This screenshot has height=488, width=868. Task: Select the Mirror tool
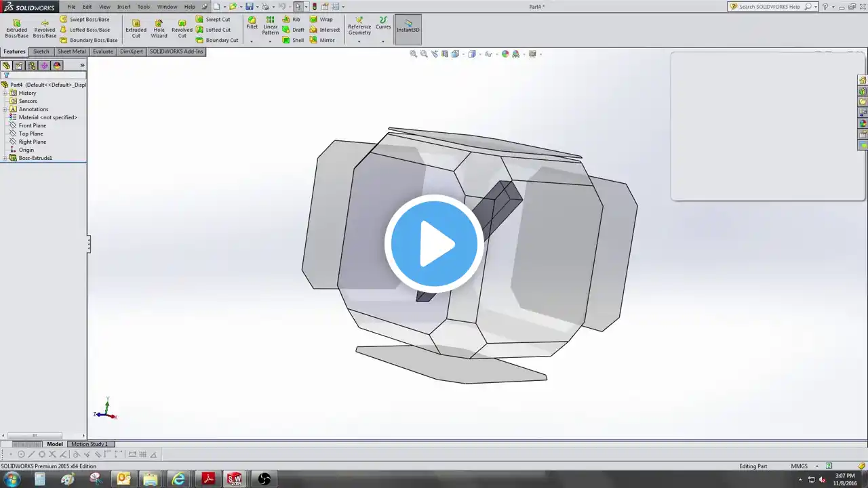(322, 40)
